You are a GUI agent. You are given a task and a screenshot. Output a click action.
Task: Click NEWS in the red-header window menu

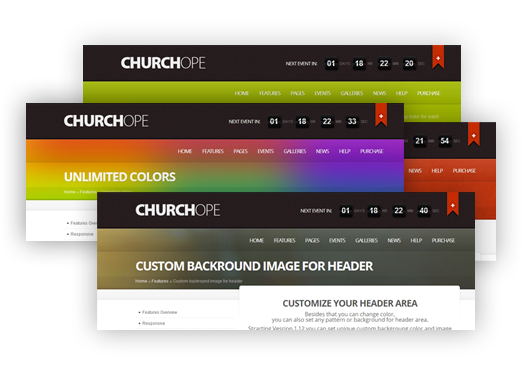(x=415, y=171)
